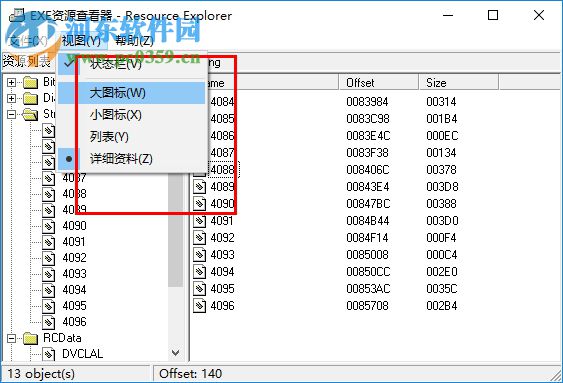Select tree item 4091
This screenshot has height=383, width=563.
[x=74, y=242]
